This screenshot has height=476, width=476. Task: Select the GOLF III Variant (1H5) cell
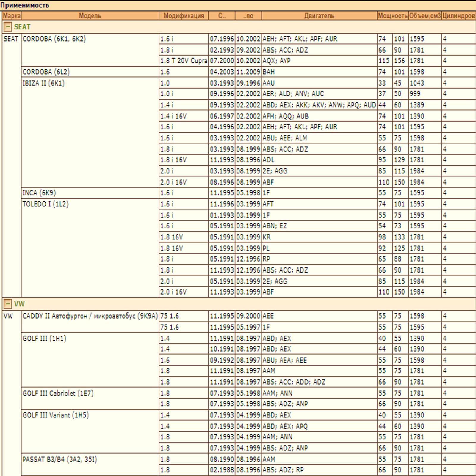(90, 431)
